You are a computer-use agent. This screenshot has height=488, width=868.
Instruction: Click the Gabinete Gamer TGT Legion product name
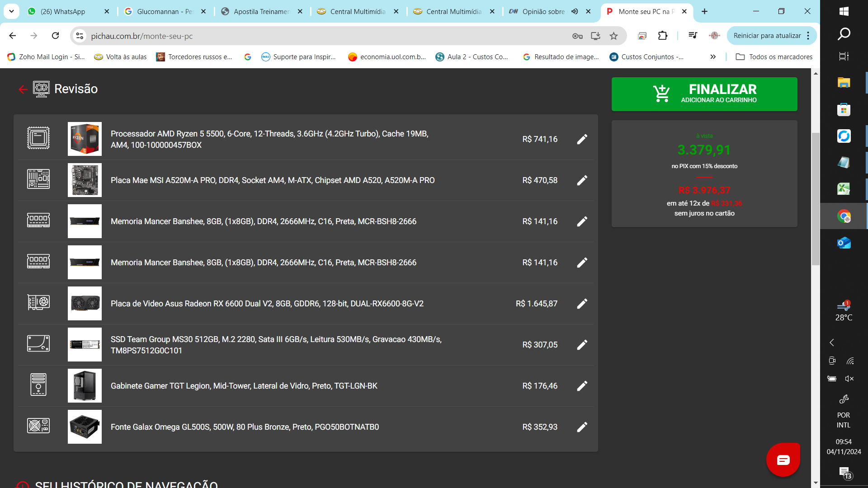(244, 386)
